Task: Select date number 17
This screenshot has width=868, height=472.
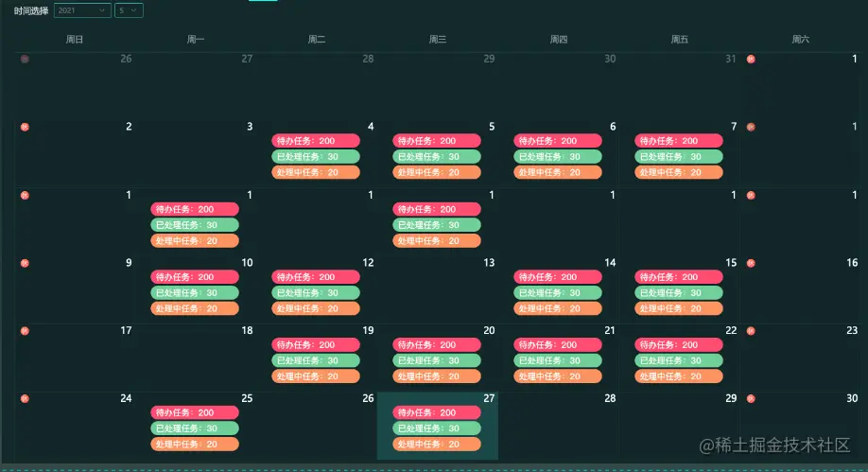Action: [x=126, y=331]
